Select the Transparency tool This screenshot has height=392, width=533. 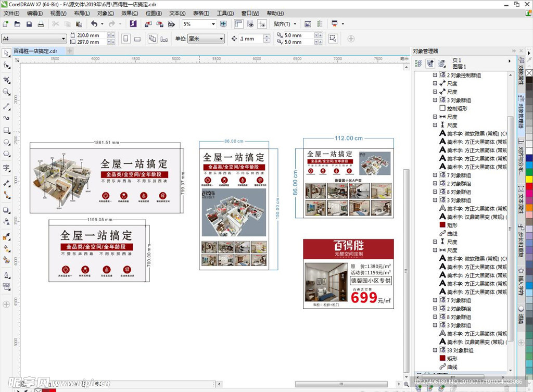[6, 222]
